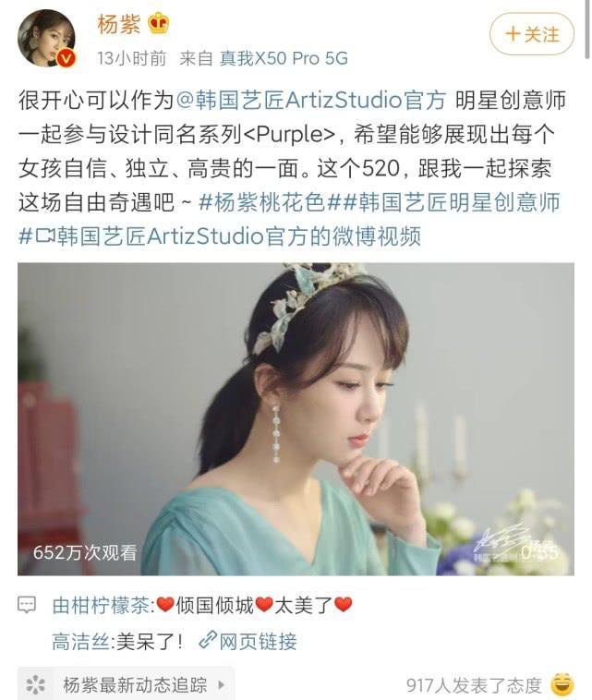Click the gold crown member badge

[159, 24]
